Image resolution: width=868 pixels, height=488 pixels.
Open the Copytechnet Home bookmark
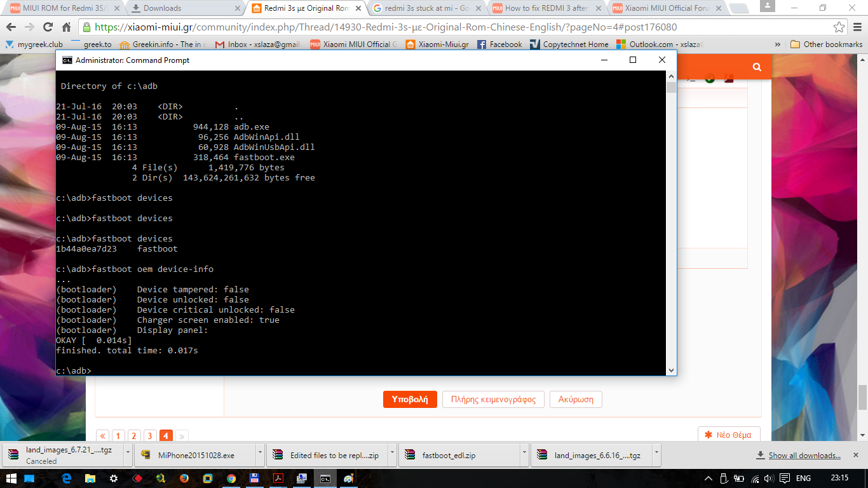[569, 44]
